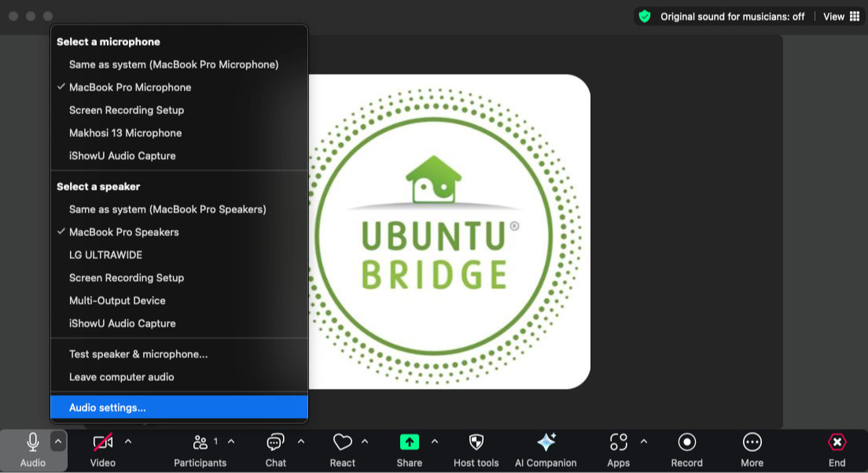868x473 pixels.
Task: Click the green encryption shield icon
Action: click(x=645, y=16)
